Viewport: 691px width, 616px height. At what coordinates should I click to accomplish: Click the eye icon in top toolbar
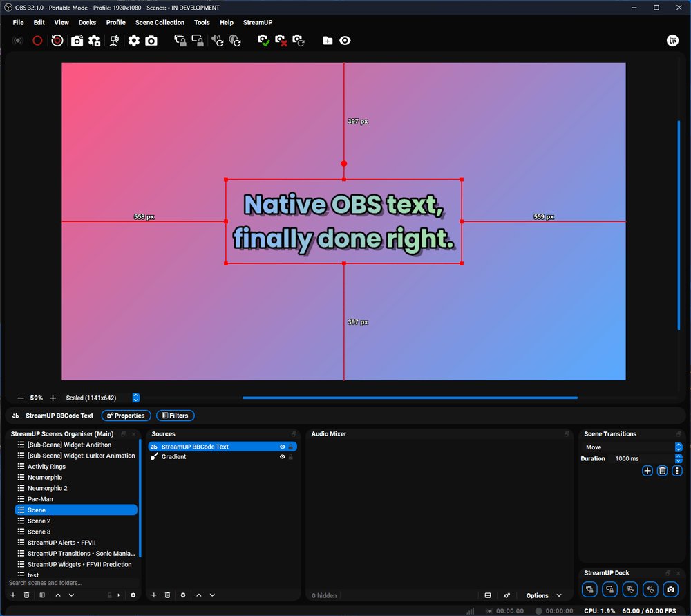click(345, 41)
